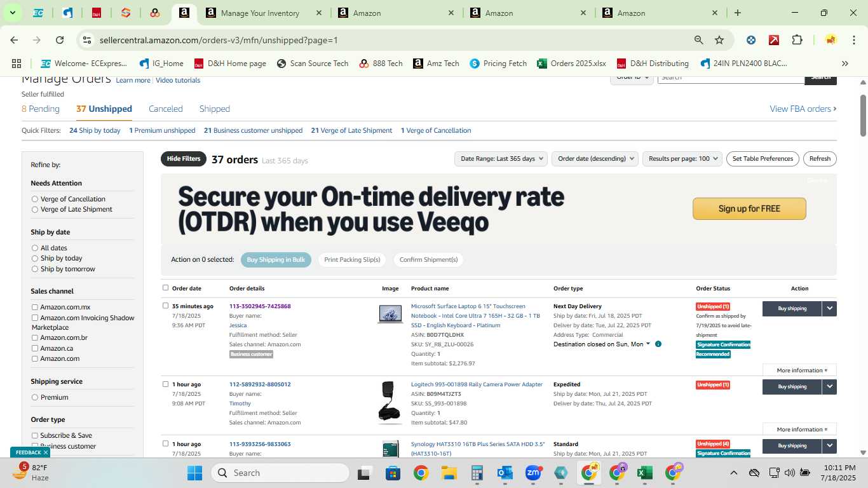Screen dimensions: 868x488
Task: Open the Pricing Fetch bookmark
Action: tap(498, 64)
